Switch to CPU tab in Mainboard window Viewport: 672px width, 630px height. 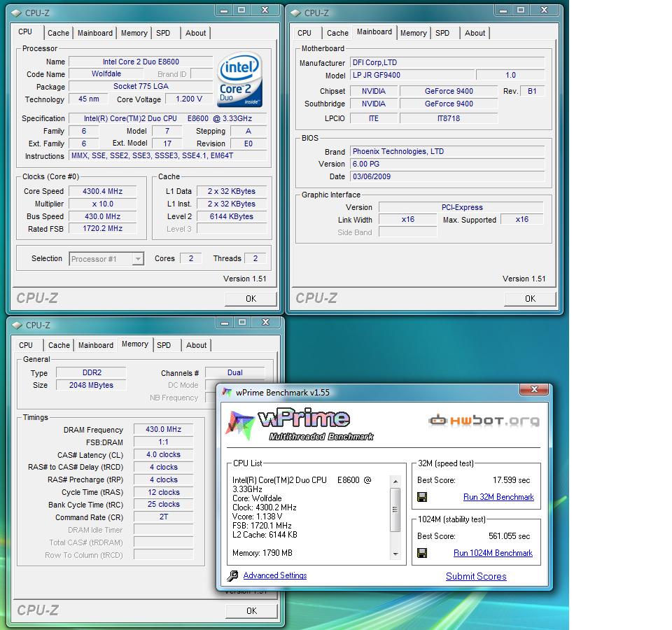[304, 33]
